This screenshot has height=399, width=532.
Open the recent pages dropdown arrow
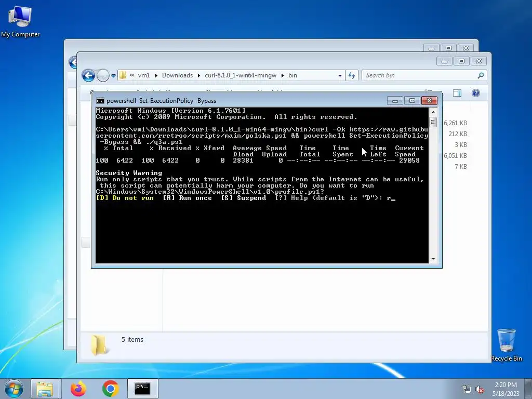pos(113,76)
